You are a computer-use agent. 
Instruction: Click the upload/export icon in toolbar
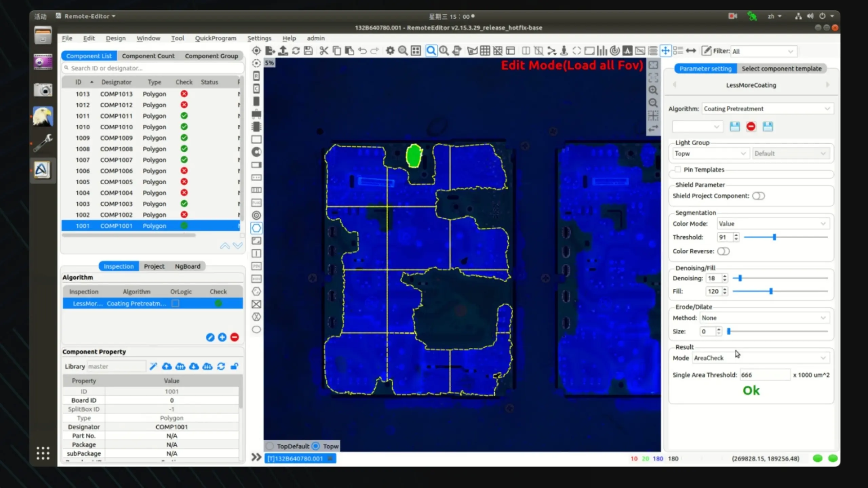click(x=283, y=51)
